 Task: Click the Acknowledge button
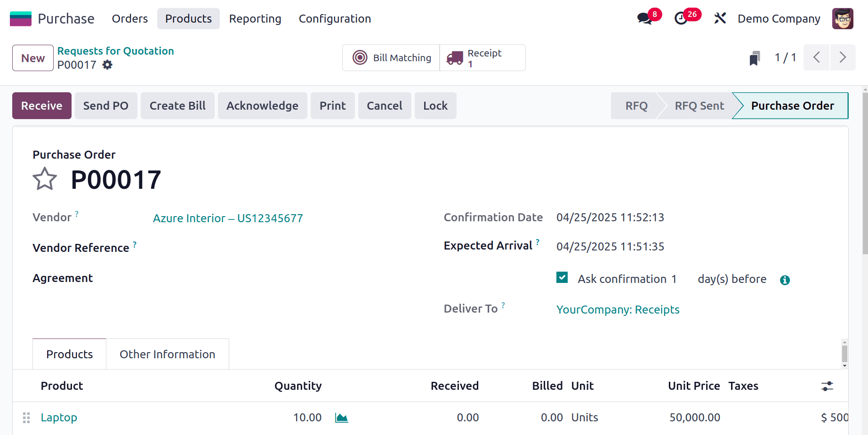point(263,105)
